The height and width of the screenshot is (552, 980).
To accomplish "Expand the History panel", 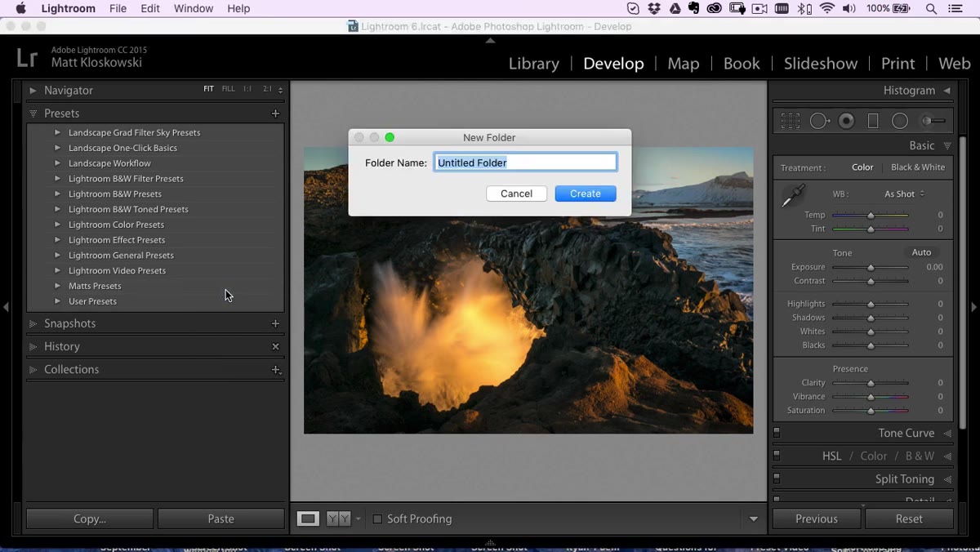I will [33, 346].
